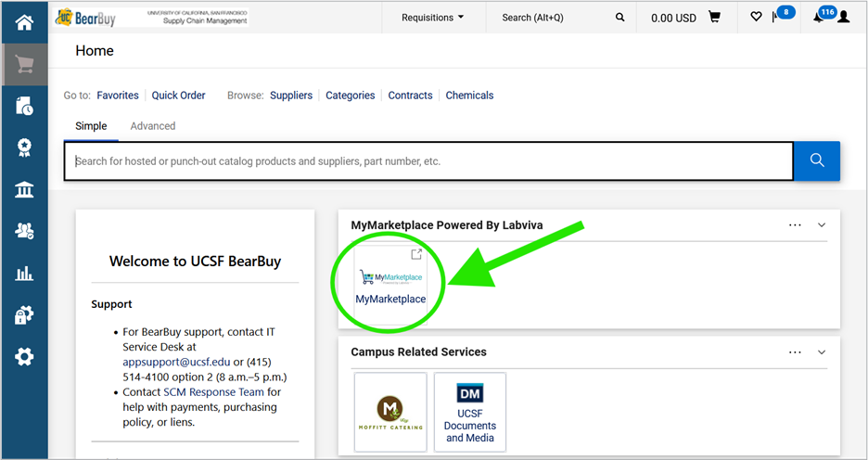Focus the hosted catalog search field
868x460 pixels.
coord(428,161)
